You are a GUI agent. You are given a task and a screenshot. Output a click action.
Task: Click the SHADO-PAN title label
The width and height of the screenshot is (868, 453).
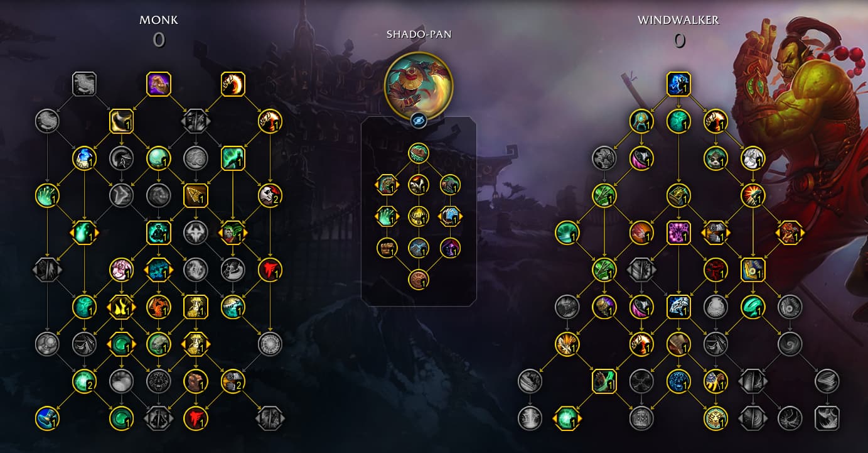[x=419, y=34]
